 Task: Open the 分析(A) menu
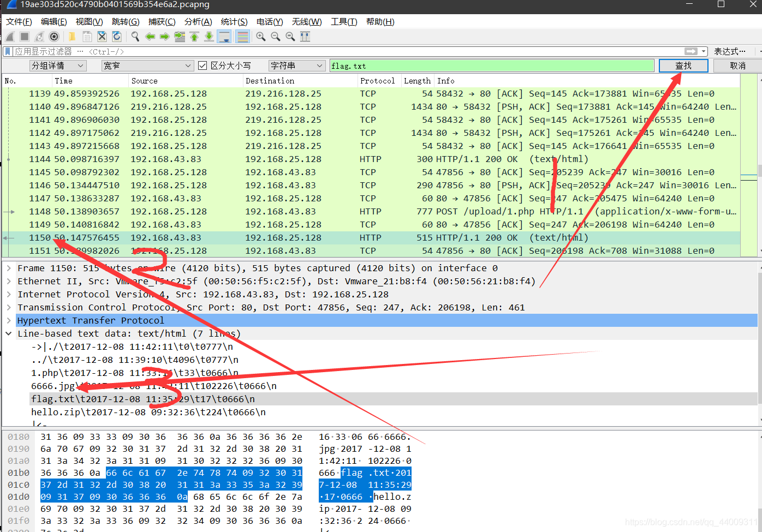pyautogui.click(x=198, y=22)
